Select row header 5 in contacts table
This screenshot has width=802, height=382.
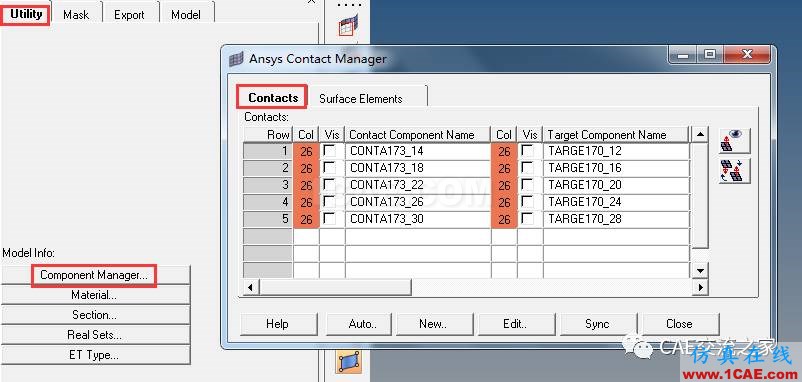click(x=268, y=219)
